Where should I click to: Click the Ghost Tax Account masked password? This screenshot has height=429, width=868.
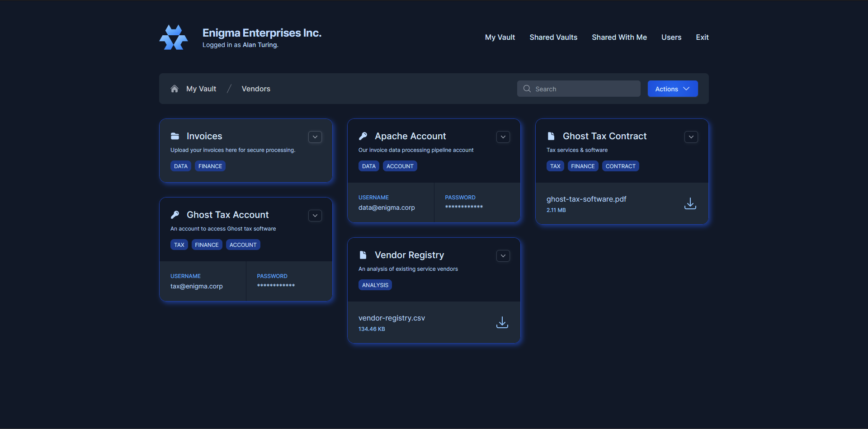276,286
